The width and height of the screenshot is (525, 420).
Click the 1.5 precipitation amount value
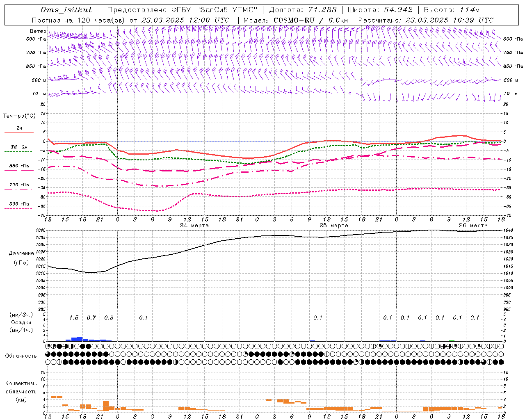[x=74, y=318]
